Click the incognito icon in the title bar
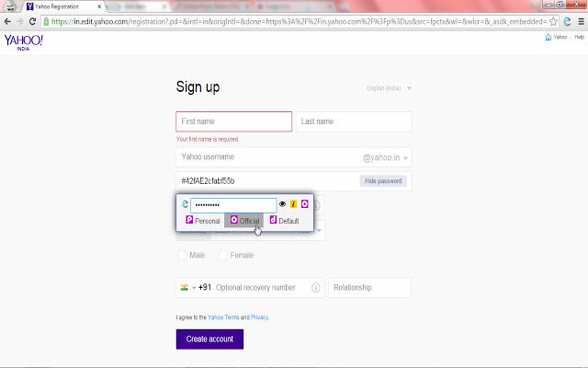 10,6
